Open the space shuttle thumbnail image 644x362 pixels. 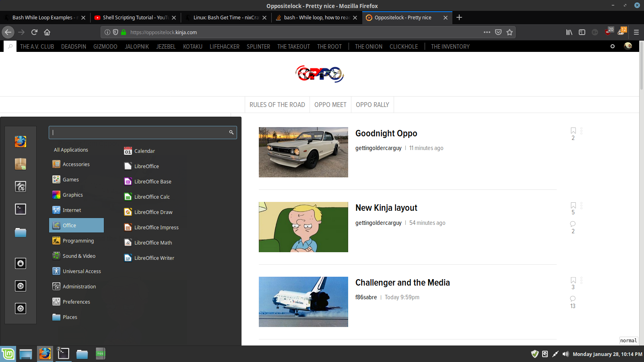click(x=303, y=302)
